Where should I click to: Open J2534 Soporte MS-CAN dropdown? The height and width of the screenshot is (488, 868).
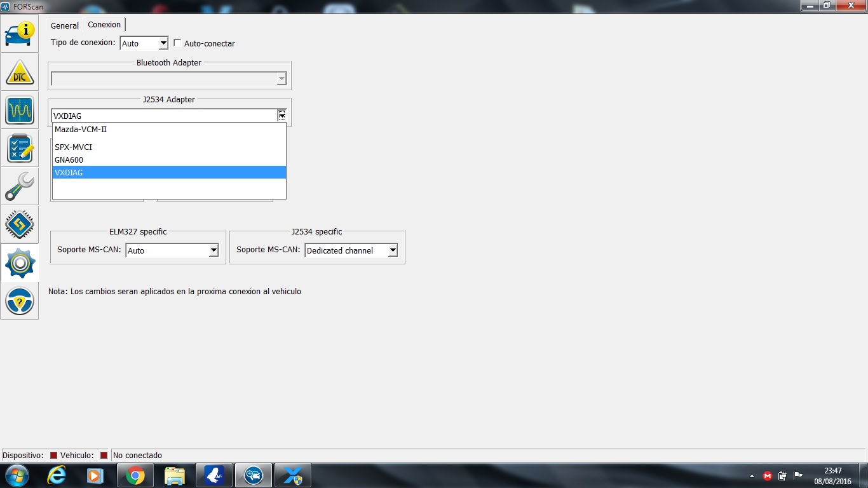(x=393, y=250)
